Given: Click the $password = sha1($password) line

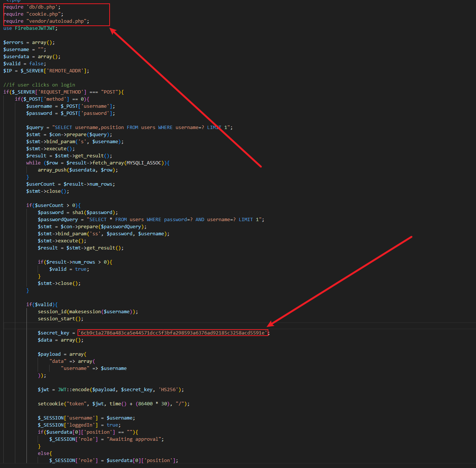Looking at the screenshot, I should [x=78, y=213].
